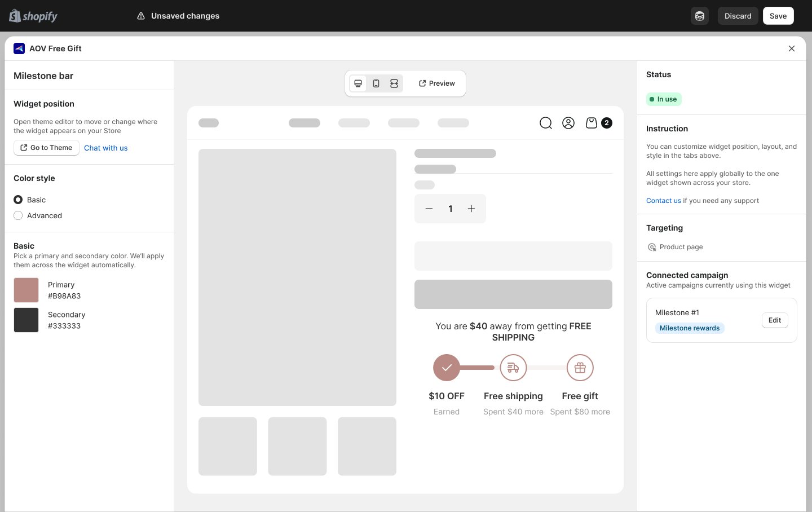
Task: Select the Advanced color style
Action: [18, 215]
